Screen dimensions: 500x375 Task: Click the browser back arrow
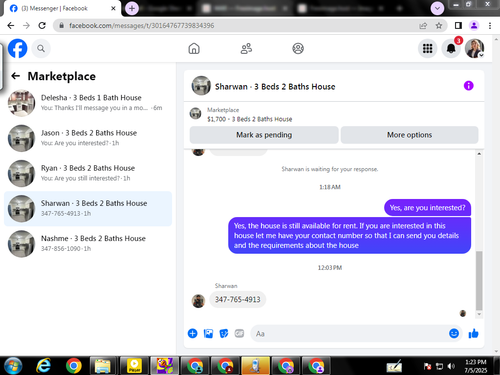(x=11, y=25)
